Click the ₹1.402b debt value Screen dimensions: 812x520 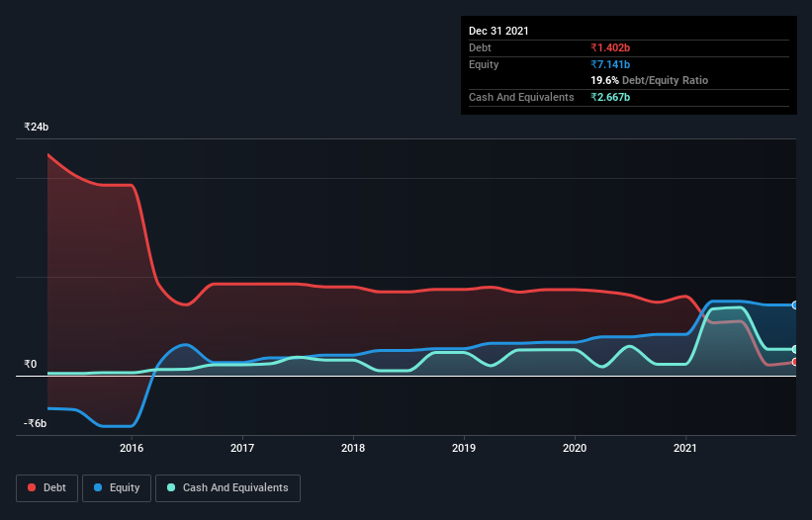click(610, 47)
